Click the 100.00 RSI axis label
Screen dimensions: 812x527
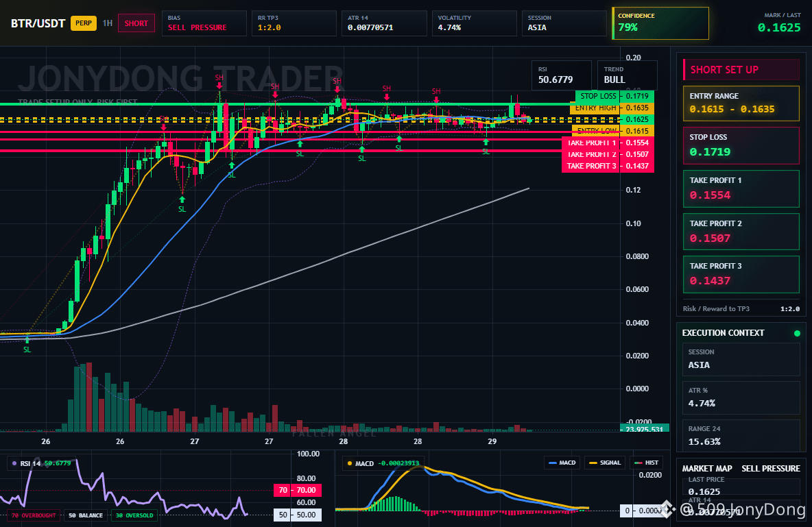click(308, 454)
